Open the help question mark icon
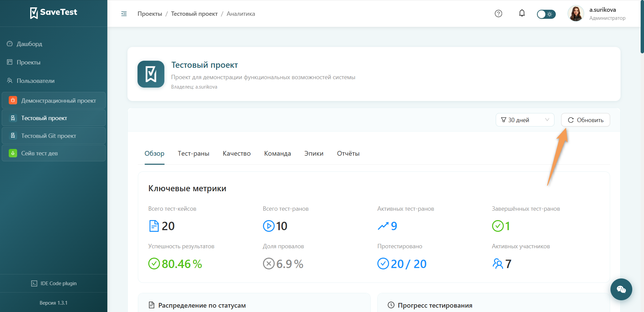The width and height of the screenshot is (644, 312). coord(498,13)
